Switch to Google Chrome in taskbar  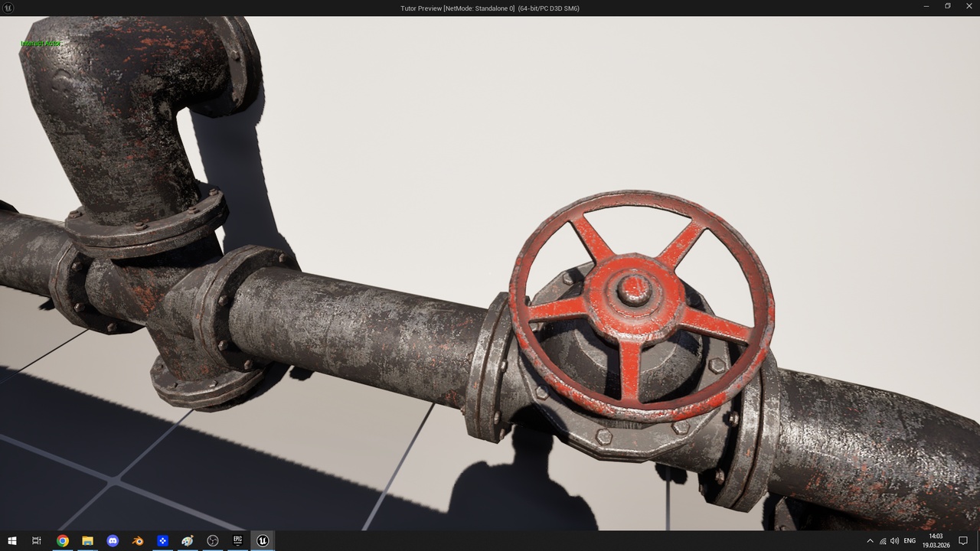63,540
